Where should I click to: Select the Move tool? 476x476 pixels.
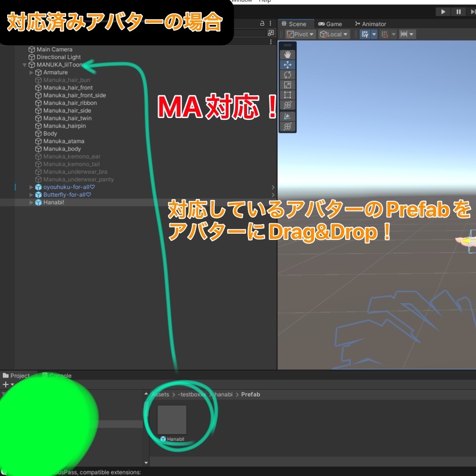pos(288,64)
